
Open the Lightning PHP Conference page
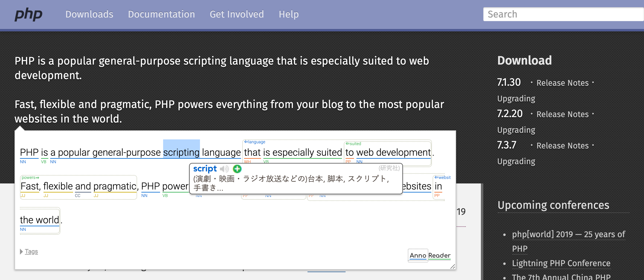(x=561, y=263)
